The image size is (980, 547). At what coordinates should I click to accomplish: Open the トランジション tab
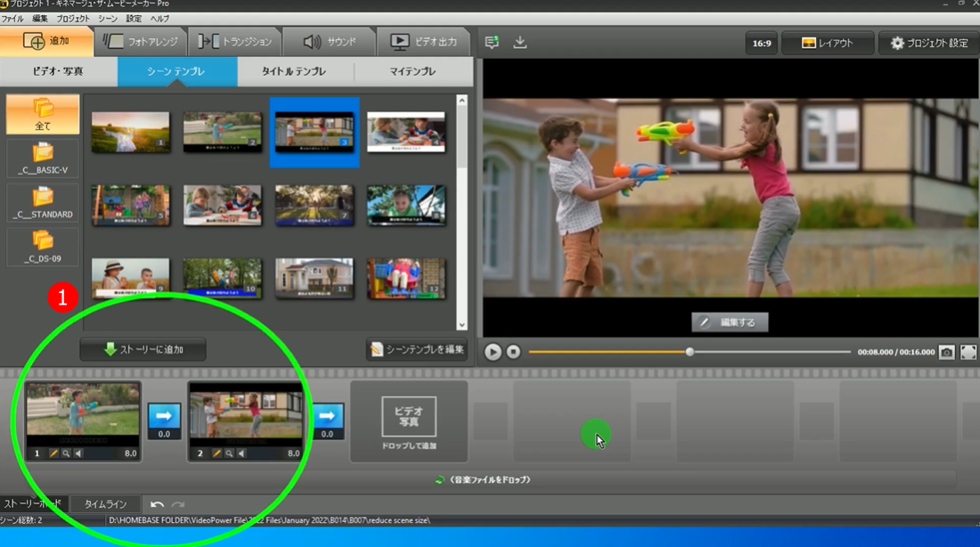[x=236, y=41]
